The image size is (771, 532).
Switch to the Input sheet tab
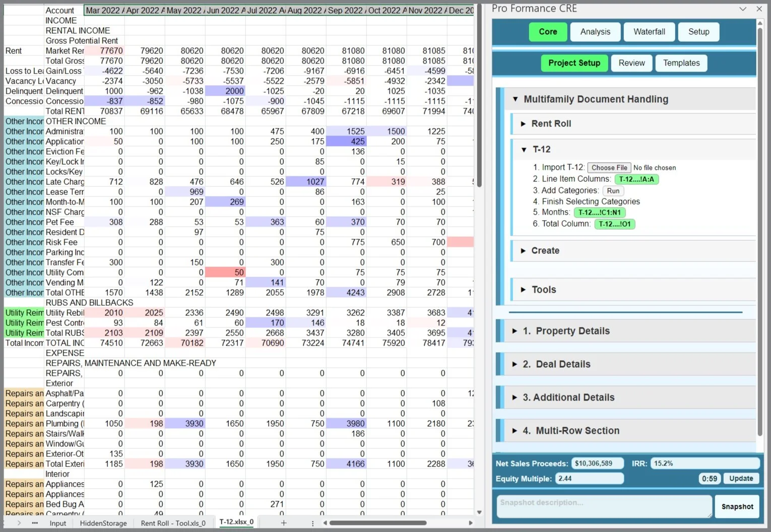[x=57, y=523]
